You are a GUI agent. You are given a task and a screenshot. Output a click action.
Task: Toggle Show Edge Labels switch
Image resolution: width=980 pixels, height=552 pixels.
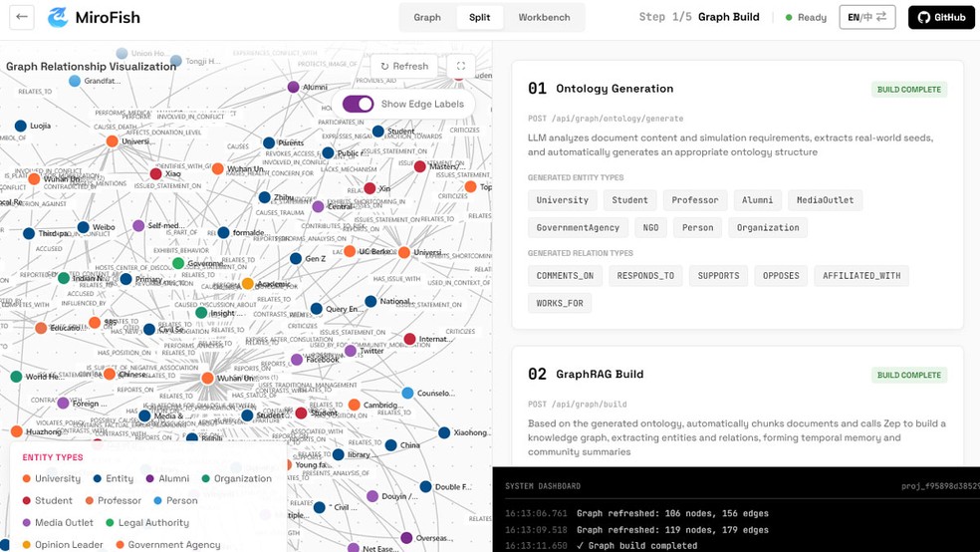[x=358, y=104]
